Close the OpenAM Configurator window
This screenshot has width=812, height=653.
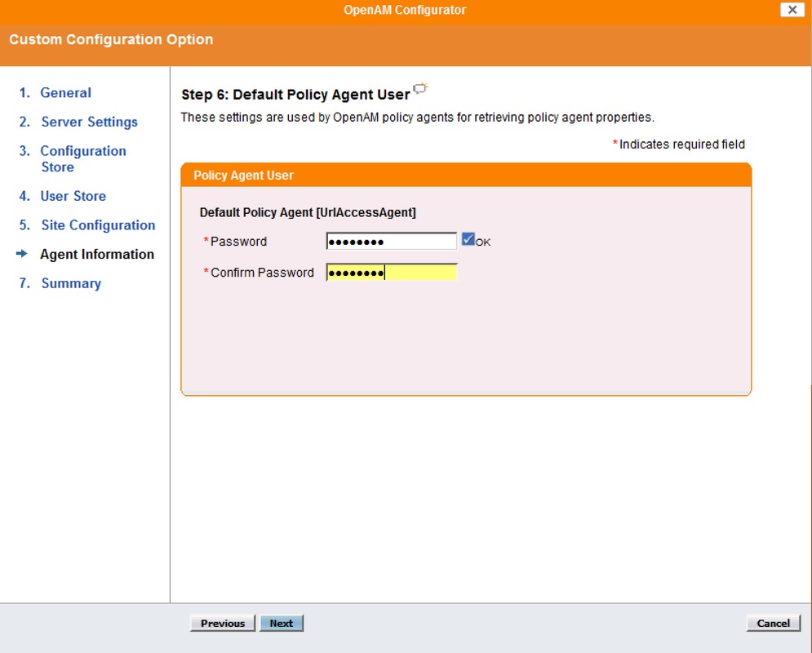click(790, 10)
